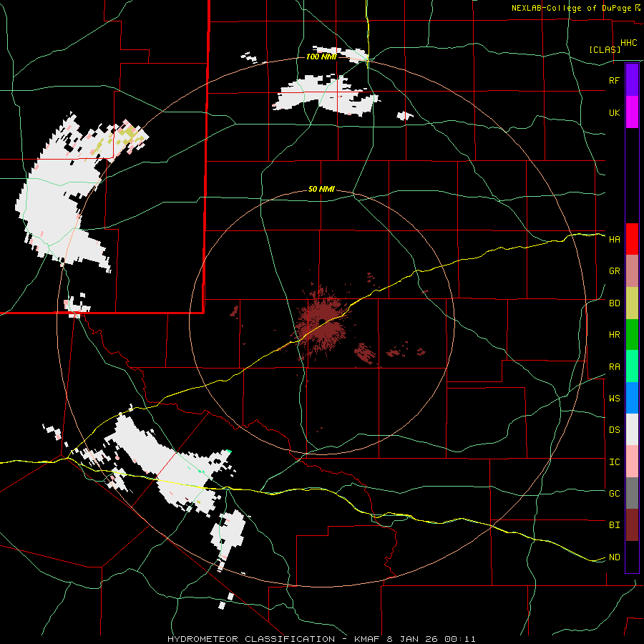
Task: Click the light green RA rain swatch
Action: [x=632, y=366]
